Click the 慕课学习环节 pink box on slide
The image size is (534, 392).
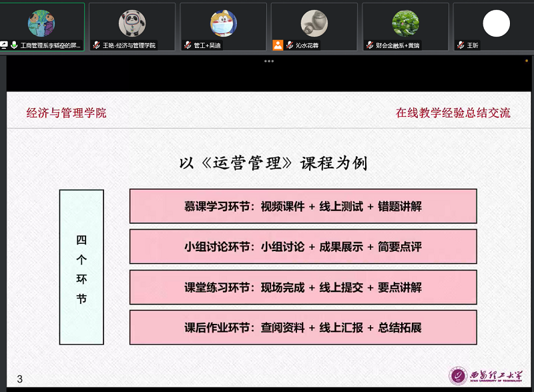click(x=303, y=206)
